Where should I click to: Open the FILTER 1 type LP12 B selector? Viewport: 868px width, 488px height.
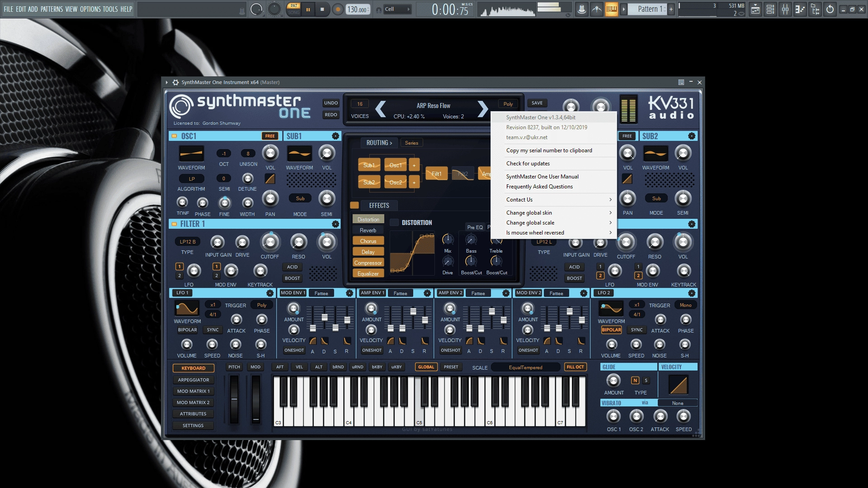[x=188, y=242]
